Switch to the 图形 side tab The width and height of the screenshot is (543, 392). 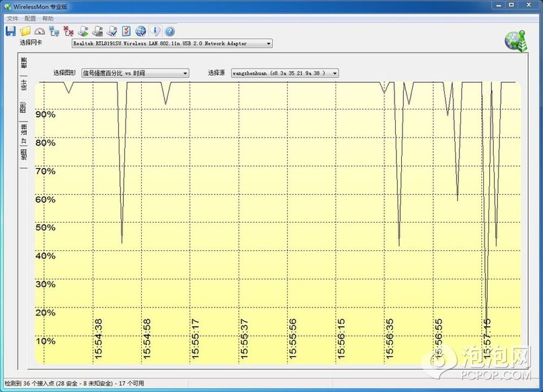coord(23,107)
